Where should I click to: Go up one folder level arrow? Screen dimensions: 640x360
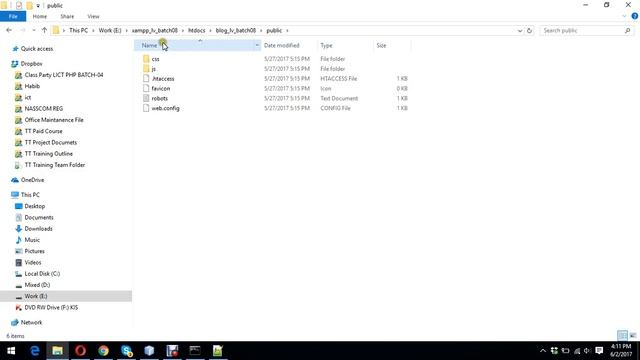pyautogui.click(x=44, y=30)
